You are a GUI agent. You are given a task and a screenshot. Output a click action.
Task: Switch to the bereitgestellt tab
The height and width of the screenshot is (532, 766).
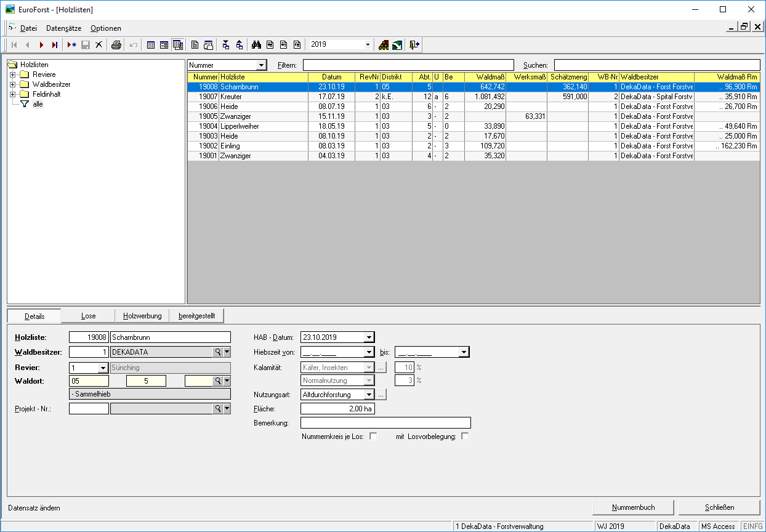click(196, 316)
